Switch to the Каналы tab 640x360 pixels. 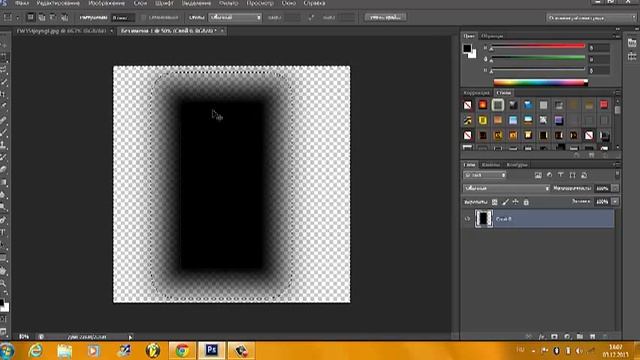[491, 164]
